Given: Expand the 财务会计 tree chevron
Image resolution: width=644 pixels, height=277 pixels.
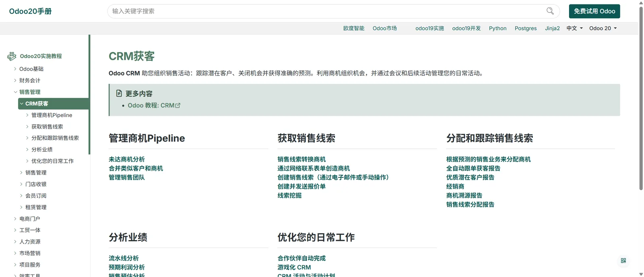Looking at the screenshot, I should (15, 80).
